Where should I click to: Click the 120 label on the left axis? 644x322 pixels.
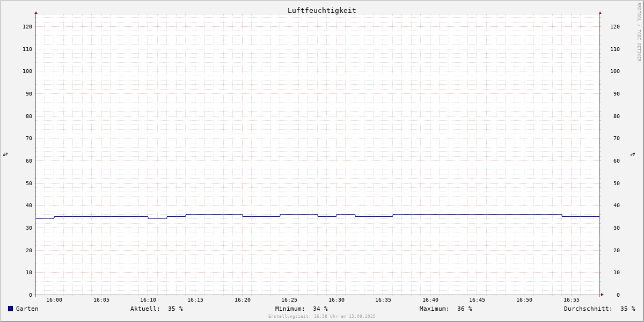pos(27,27)
